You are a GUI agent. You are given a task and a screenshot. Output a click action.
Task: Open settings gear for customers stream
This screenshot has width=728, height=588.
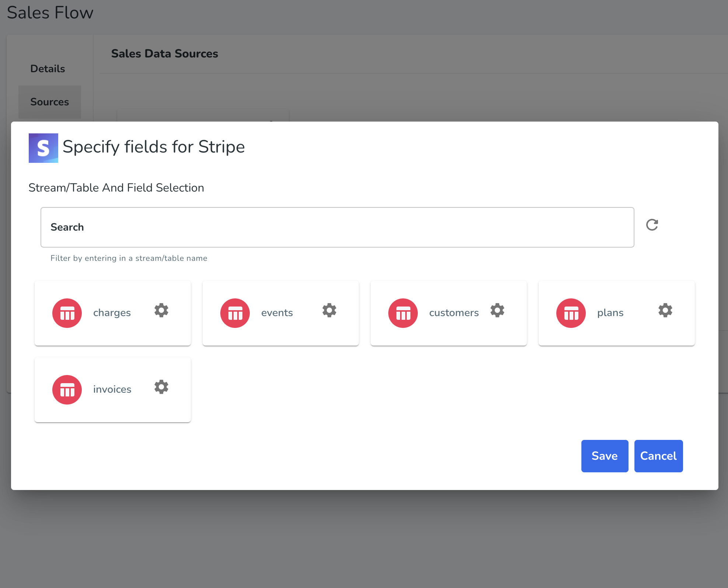[x=497, y=311]
